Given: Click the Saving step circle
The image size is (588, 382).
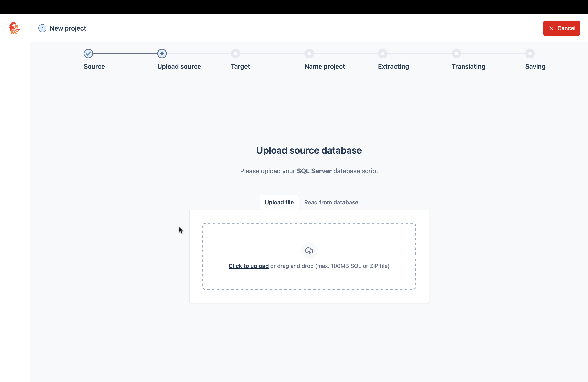Looking at the screenshot, I should tap(530, 54).
